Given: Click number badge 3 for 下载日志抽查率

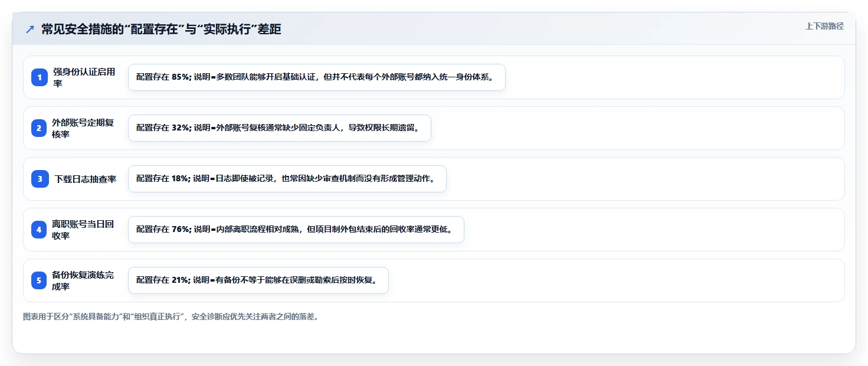Looking at the screenshot, I should [x=40, y=179].
